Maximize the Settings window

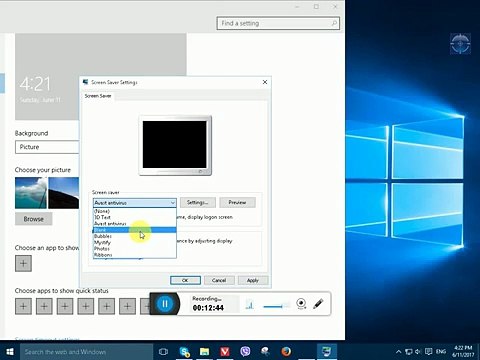coord(316,6)
